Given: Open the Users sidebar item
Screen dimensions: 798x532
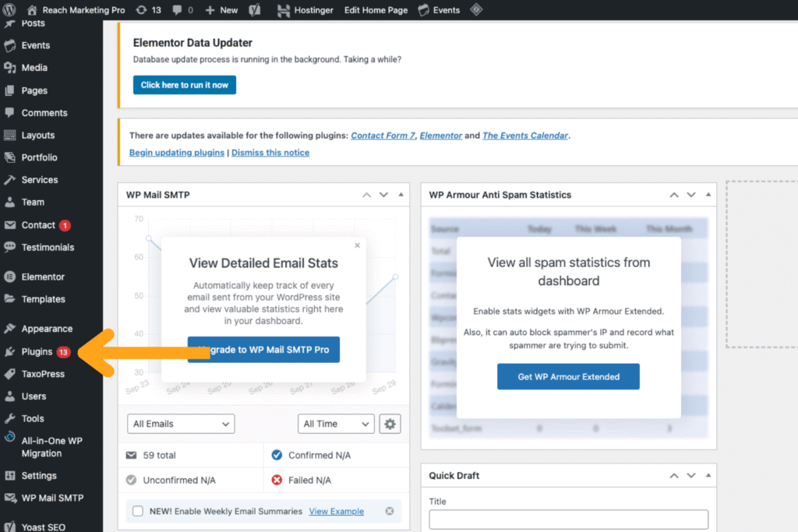Looking at the screenshot, I should pos(34,396).
